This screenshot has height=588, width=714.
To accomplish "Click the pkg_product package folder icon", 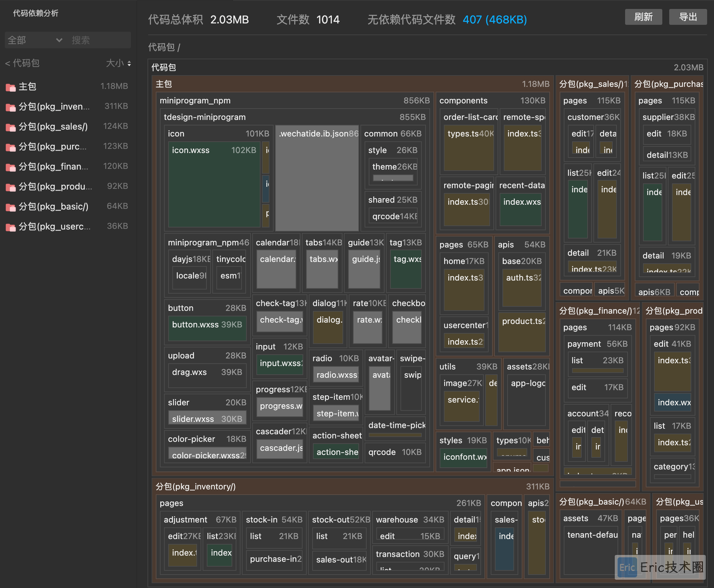I will coord(11,187).
